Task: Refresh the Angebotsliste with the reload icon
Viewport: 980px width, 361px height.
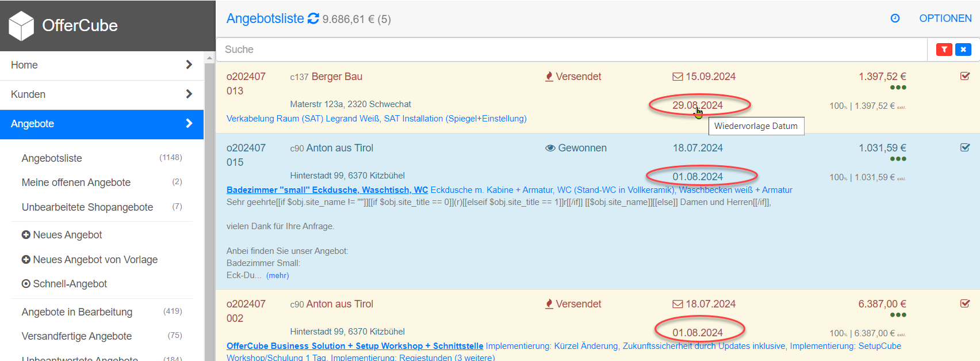Action: 313,18
